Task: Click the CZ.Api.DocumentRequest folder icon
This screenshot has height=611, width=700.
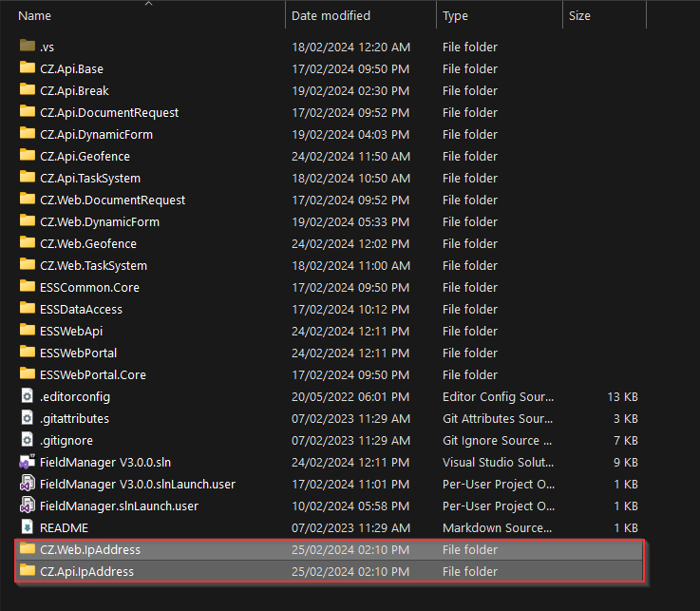Action: [x=28, y=111]
